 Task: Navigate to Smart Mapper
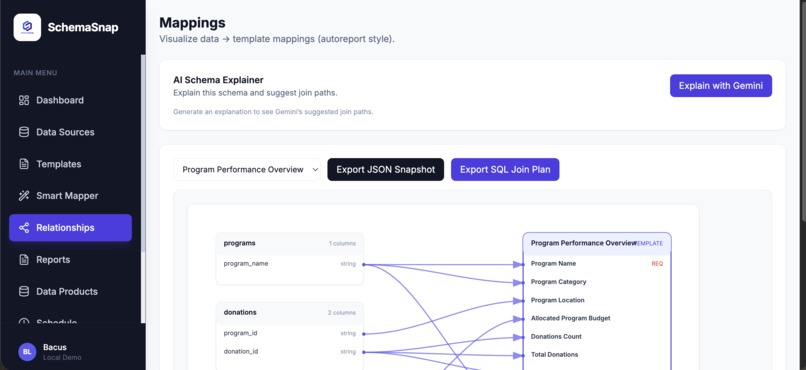(x=70, y=196)
